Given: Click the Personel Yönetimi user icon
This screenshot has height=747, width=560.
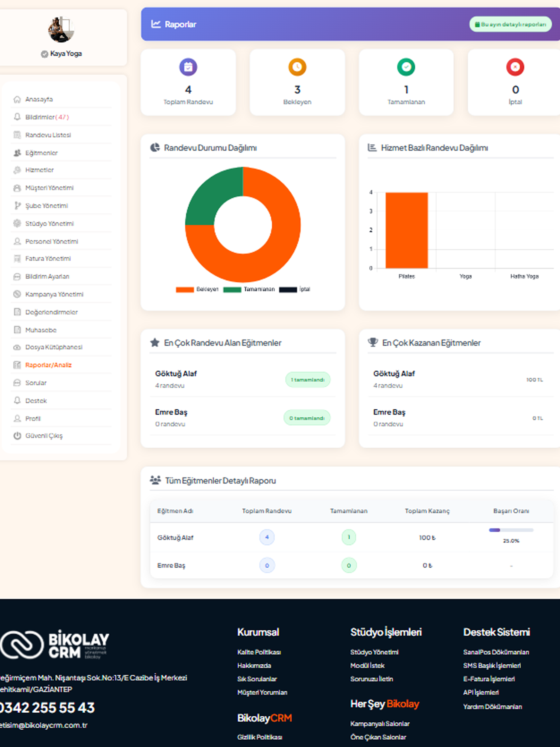Looking at the screenshot, I should (x=17, y=241).
